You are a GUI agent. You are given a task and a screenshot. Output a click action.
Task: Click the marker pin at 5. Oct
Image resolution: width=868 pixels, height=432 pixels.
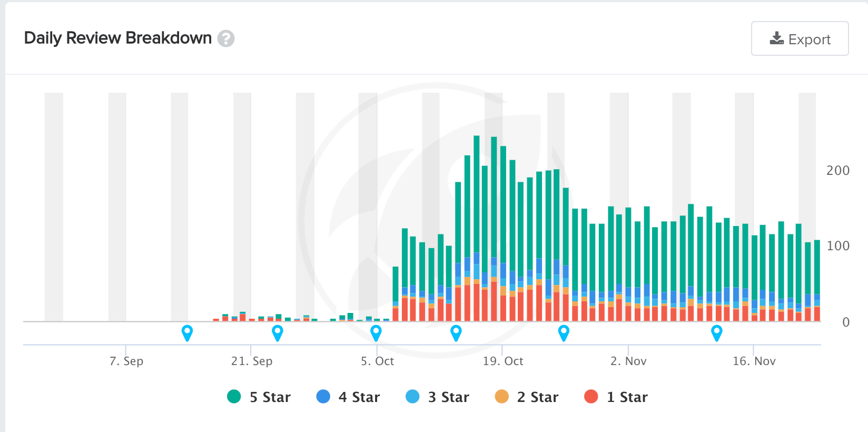[x=376, y=333]
